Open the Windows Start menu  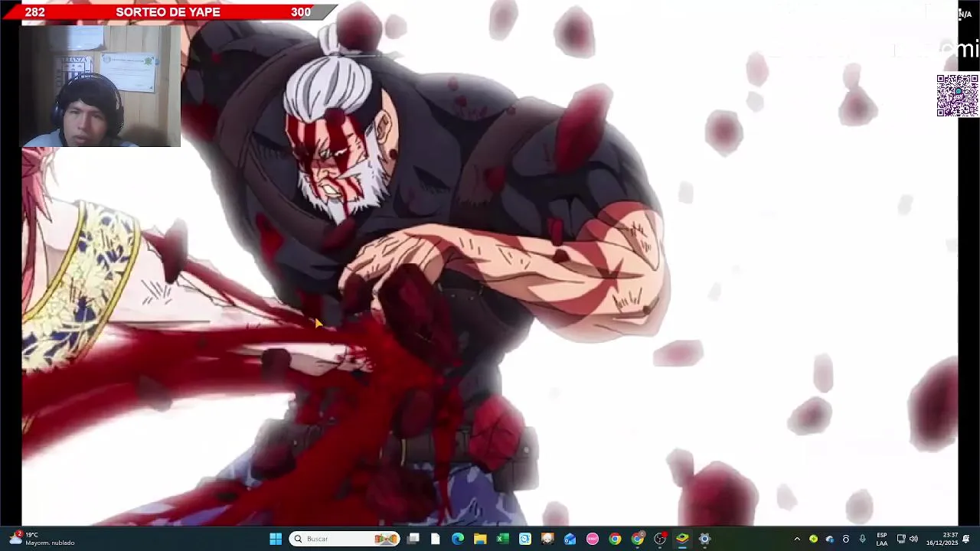point(276,539)
